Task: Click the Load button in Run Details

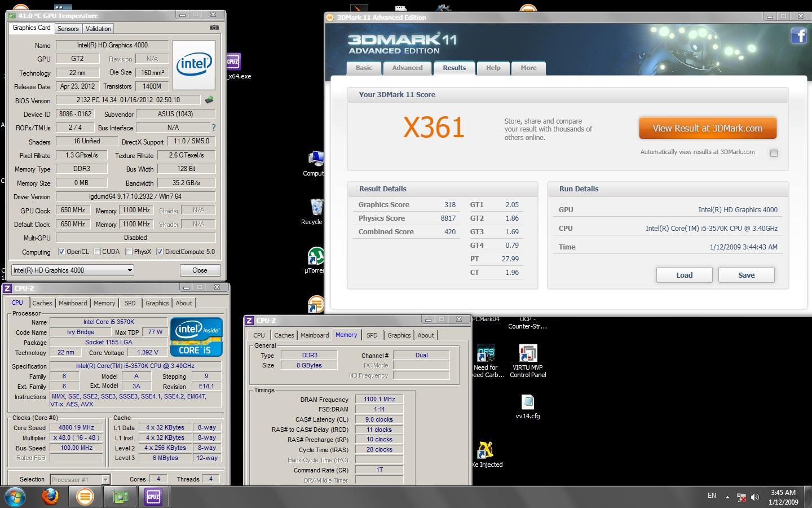Action: 684,275
